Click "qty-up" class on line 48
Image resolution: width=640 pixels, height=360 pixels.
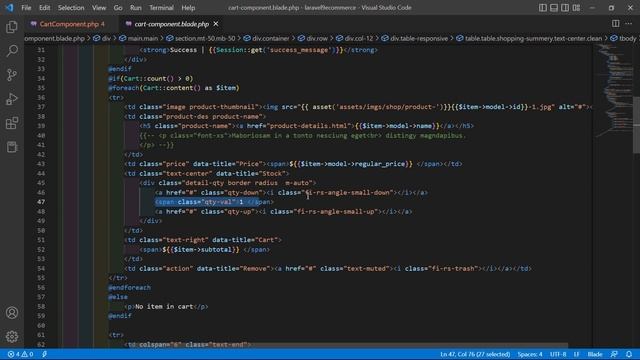pos(240,211)
